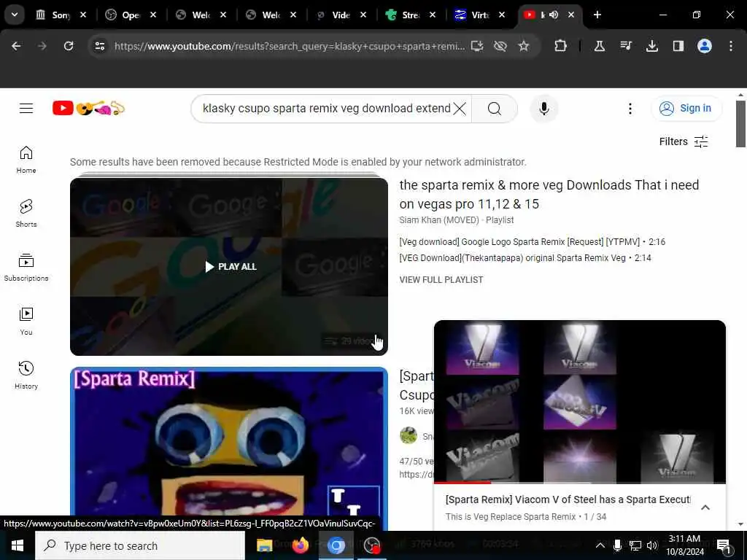Click the magnifier search button
This screenshot has height=560, width=747.
495,109
